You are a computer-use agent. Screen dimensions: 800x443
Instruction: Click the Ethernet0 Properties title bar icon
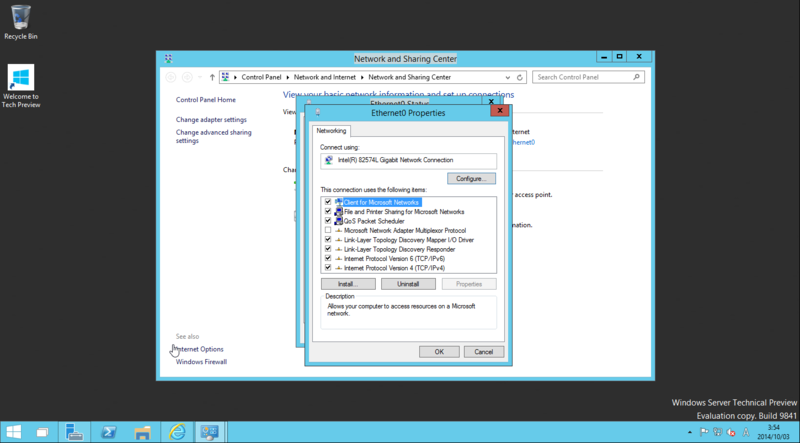[317, 113]
